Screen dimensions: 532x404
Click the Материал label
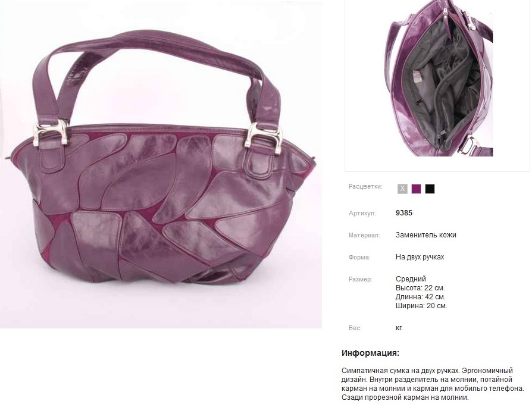pos(364,236)
